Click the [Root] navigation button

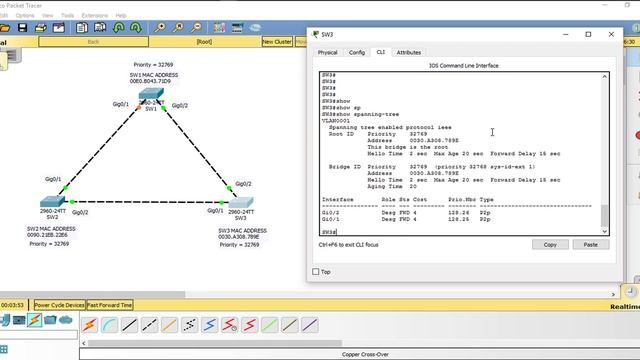[x=204, y=42]
